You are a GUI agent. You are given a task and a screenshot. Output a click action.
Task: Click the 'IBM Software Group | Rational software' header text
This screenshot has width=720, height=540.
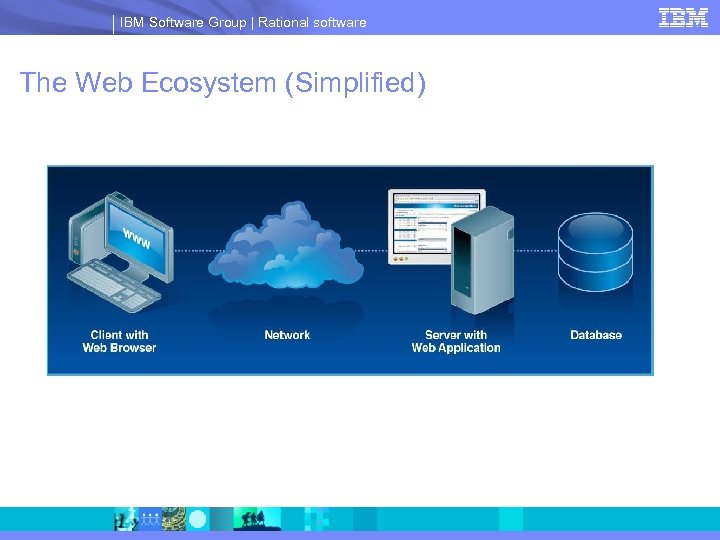point(243,22)
